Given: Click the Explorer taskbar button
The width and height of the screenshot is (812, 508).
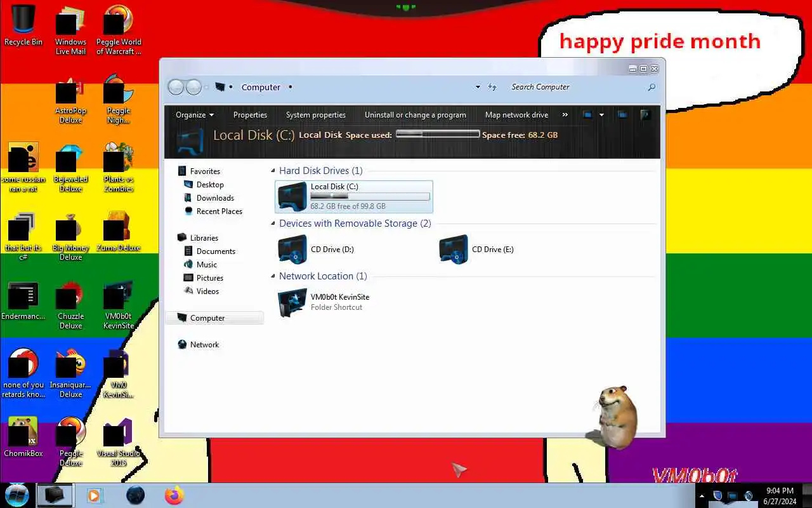Looking at the screenshot, I should (54, 495).
